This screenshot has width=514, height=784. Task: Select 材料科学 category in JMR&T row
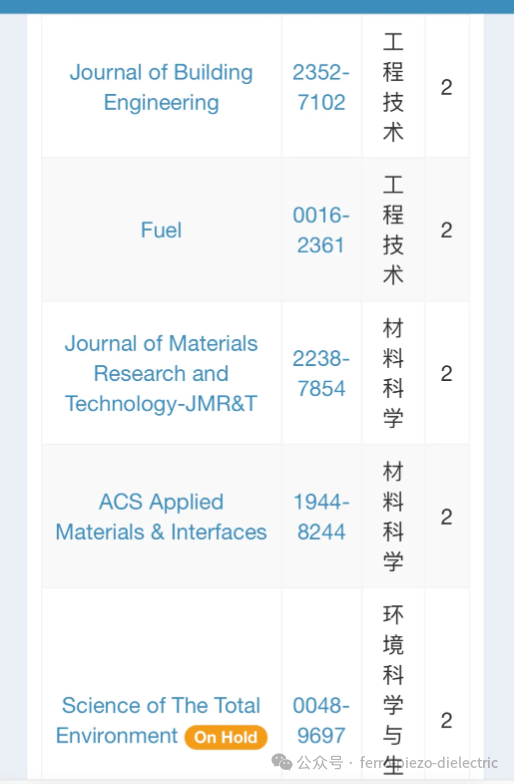[393, 374]
